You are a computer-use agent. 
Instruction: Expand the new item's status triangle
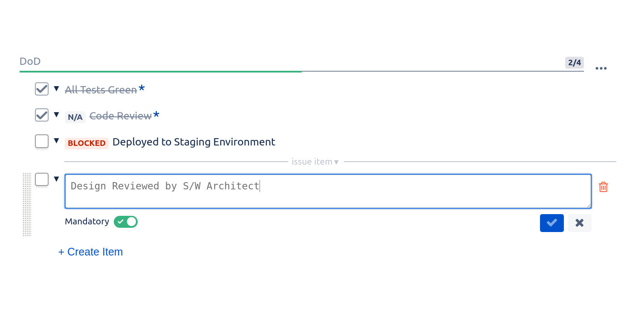[56, 179]
